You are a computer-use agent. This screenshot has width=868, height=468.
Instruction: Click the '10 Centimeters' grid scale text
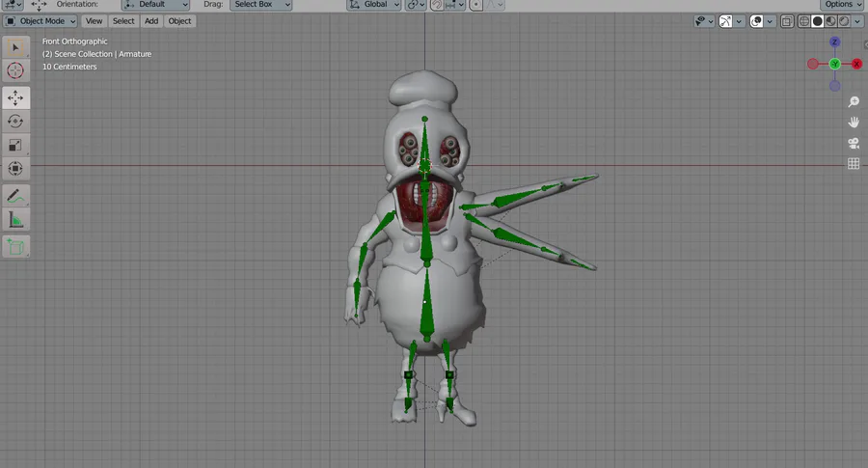tap(69, 67)
